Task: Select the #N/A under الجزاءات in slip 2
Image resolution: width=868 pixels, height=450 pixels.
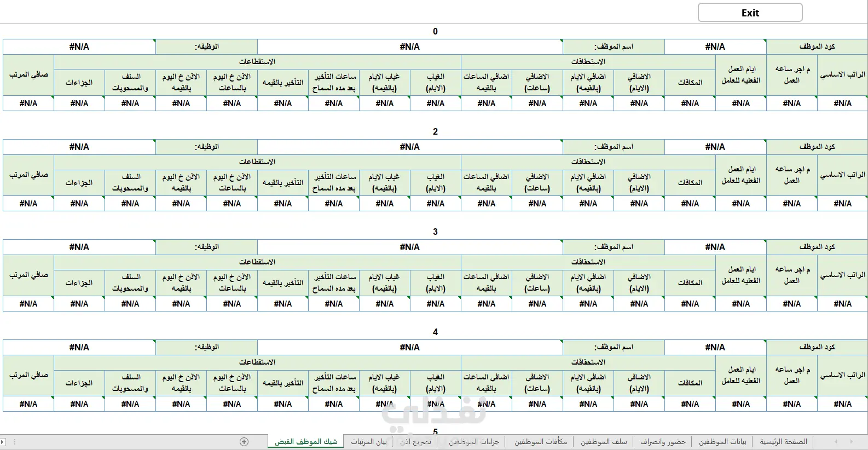Action: pos(79,204)
